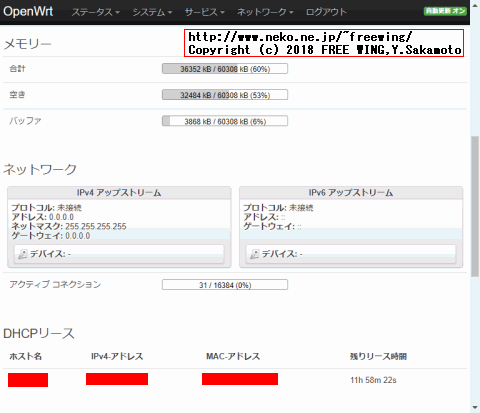Open the ネットワーク dropdown menu
The height and width of the screenshot is (413, 480).
tap(265, 12)
